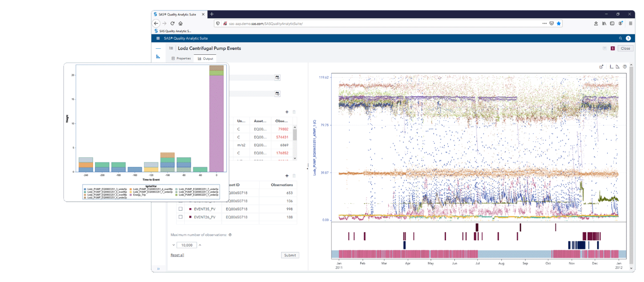Screen dimensions: 644x282
Task: Click the EVENT35_PV color swatch
Action: [x=190, y=209]
